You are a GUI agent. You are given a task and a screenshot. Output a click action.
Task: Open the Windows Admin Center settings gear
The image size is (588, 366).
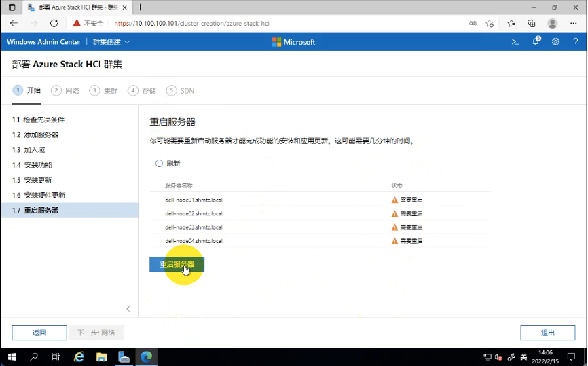click(556, 42)
